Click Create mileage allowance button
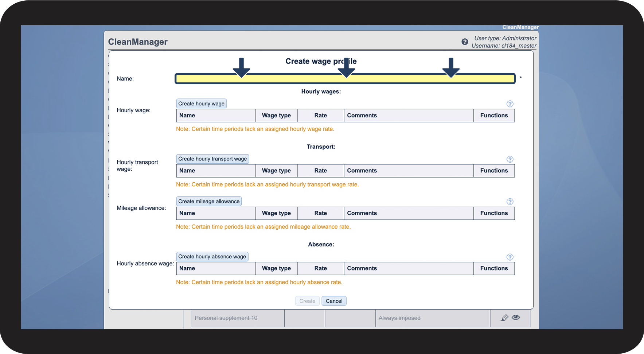644x354 pixels. tap(209, 201)
